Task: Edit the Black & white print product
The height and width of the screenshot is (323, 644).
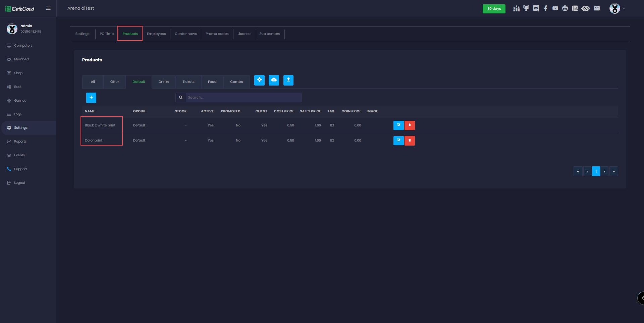Action: pyautogui.click(x=398, y=125)
